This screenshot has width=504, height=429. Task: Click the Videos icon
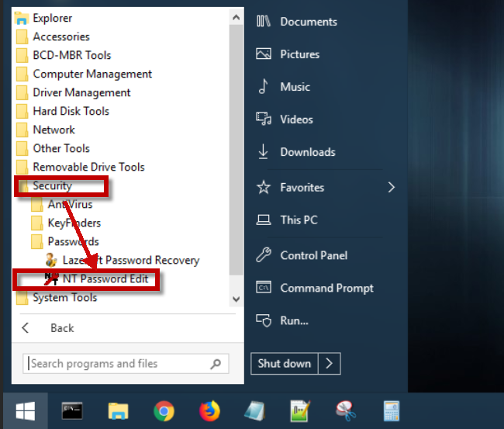264,119
